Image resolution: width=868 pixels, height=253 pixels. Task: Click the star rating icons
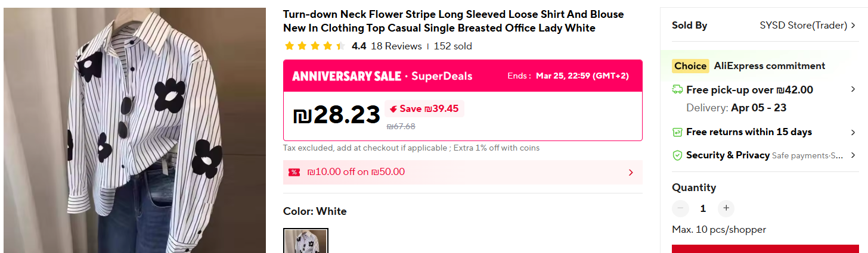point(315,46)
